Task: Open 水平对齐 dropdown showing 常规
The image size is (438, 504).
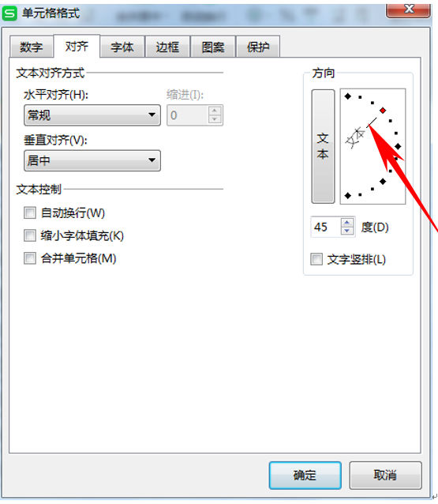Action: pyautogui.click(x=92, y=115)
